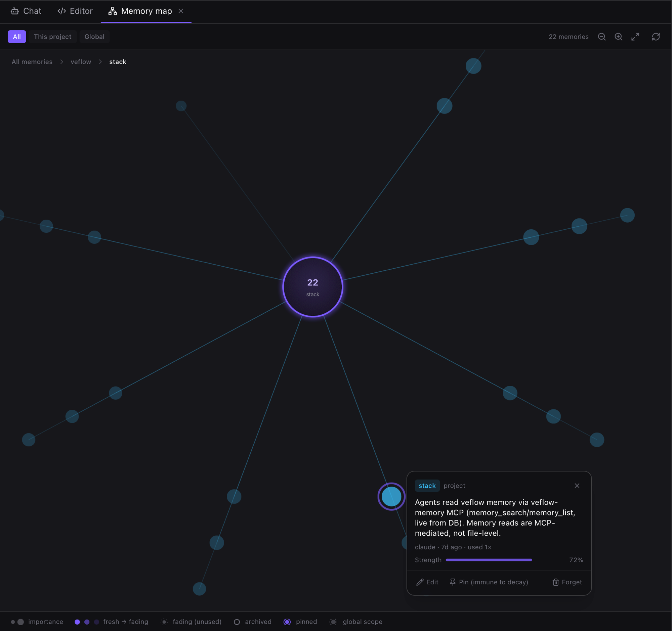Go to All memories breadcrumb
Viewport: 672px width, 631px height.
32,62
